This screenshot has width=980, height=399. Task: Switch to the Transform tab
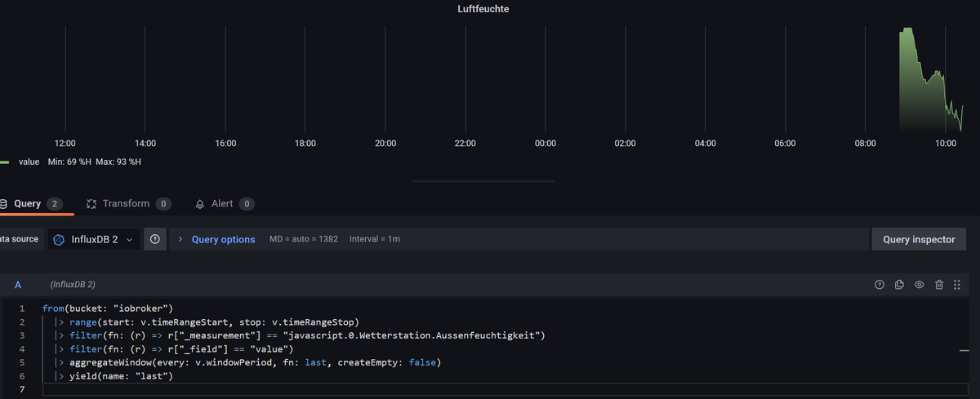(126, 203)
